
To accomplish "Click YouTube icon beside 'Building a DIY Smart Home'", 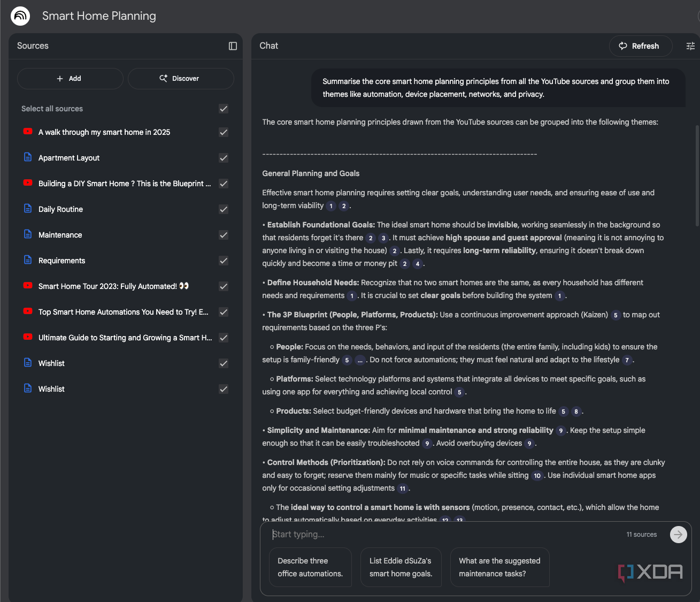I will 28,183.
